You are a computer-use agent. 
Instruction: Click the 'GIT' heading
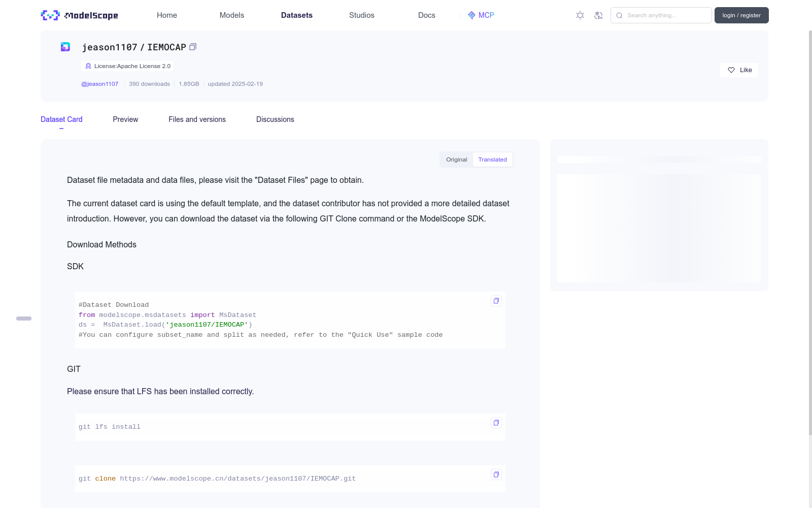point(74,369)
